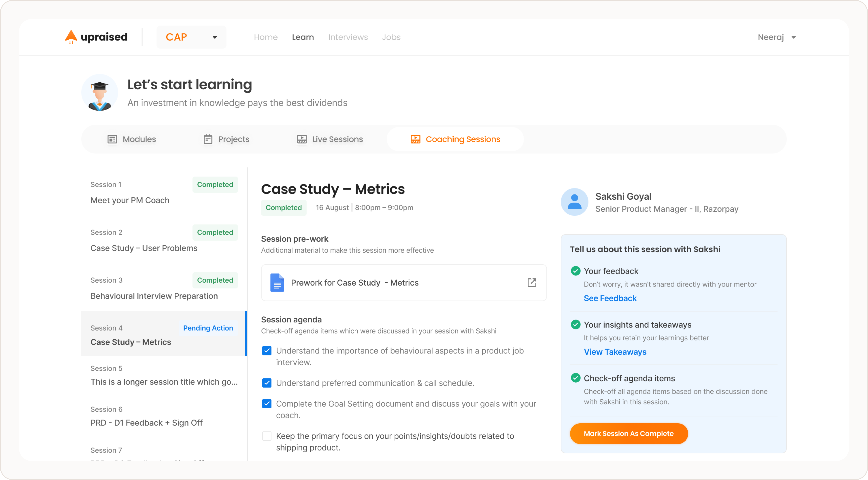Check the shipping product agenda item checkbox
This screenshot has width=868, height=480.
(267, 436)
